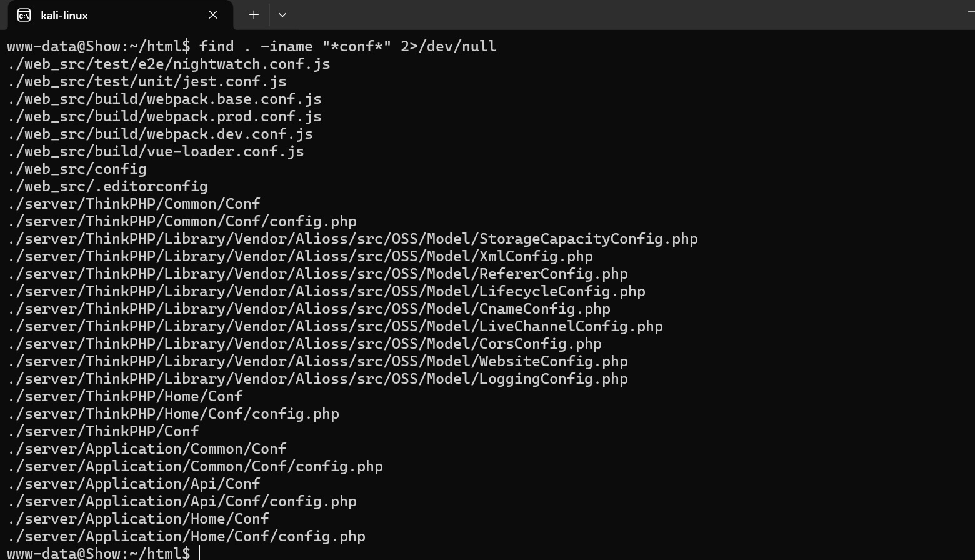
Task: Open a new tab with plus button
Action: pos(254,15)
